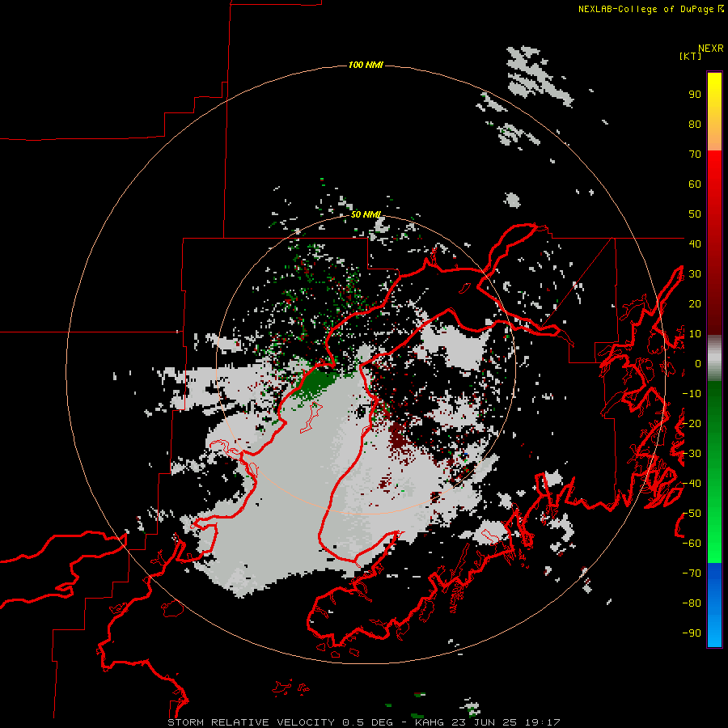Click the 50 NMI range ring label
The width and height of the screenshot is (728, 728).
366,214
